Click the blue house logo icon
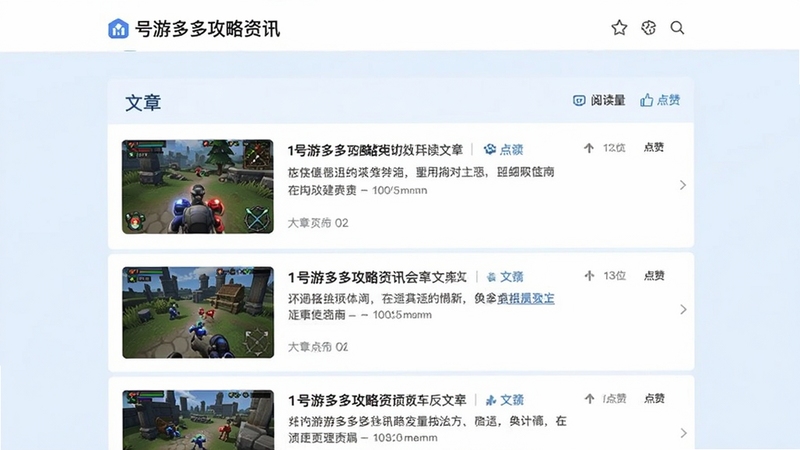The image size is (800, 450). [x=118, y=29]
